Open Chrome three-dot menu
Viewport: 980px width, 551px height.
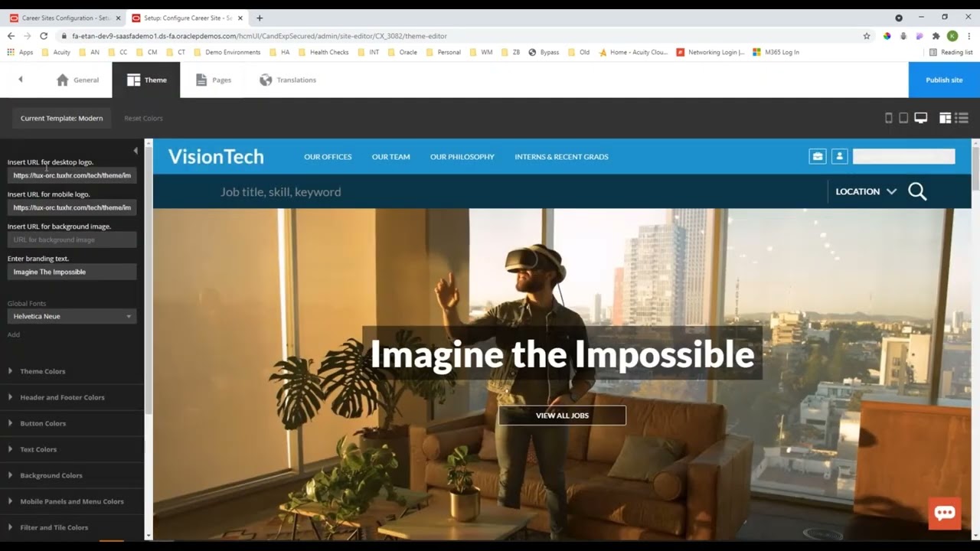pos(969,36)
